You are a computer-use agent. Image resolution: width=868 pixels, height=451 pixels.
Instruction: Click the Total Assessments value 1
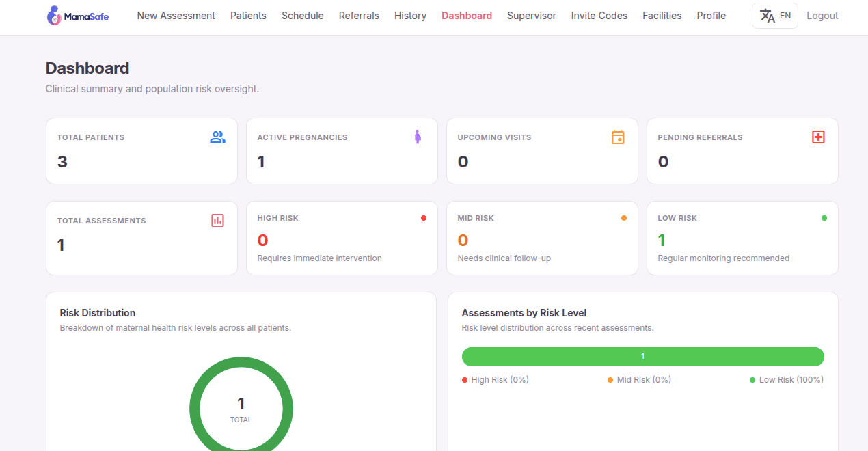coord(61,245)
